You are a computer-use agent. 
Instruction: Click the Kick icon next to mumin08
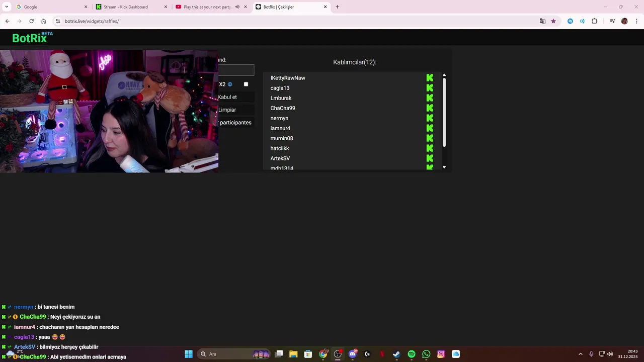coord(430,138)
